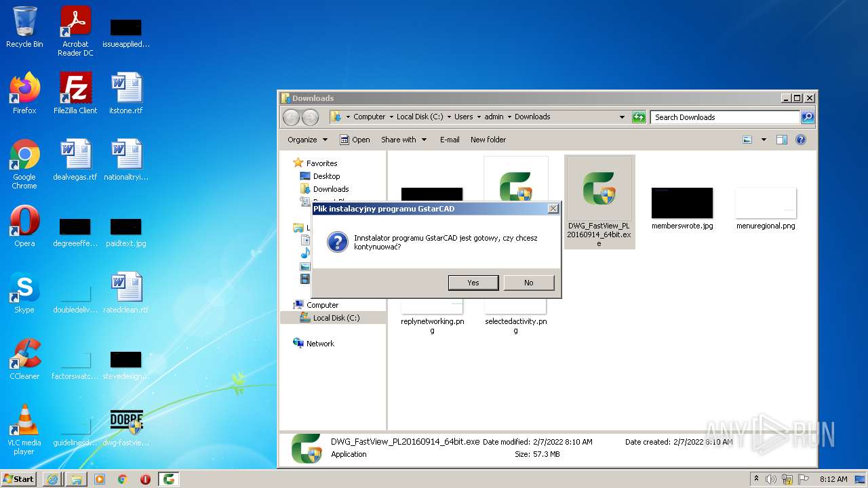Click the Back navigation button in Explorer
The image size is (868, 488).
click(291, 117)
